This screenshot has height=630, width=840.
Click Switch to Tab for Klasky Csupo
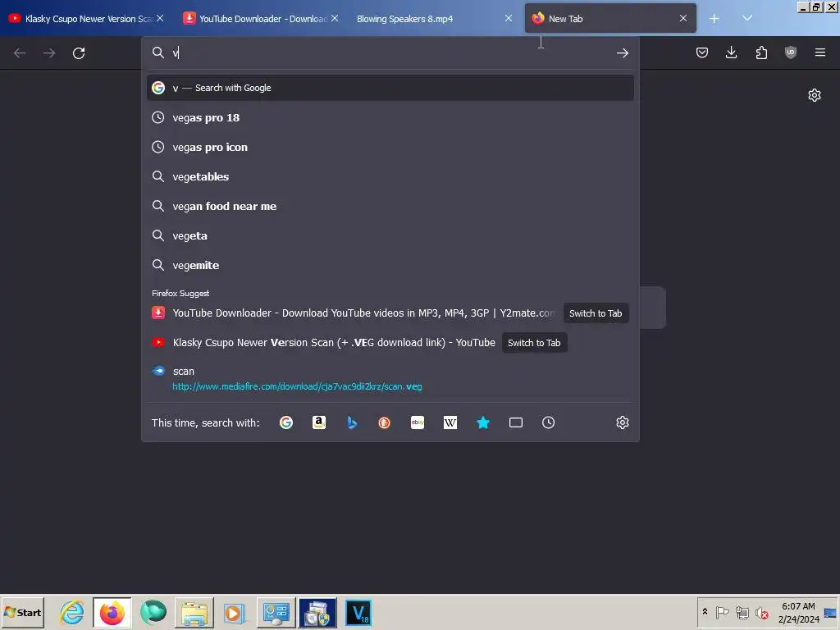point(533,343)
